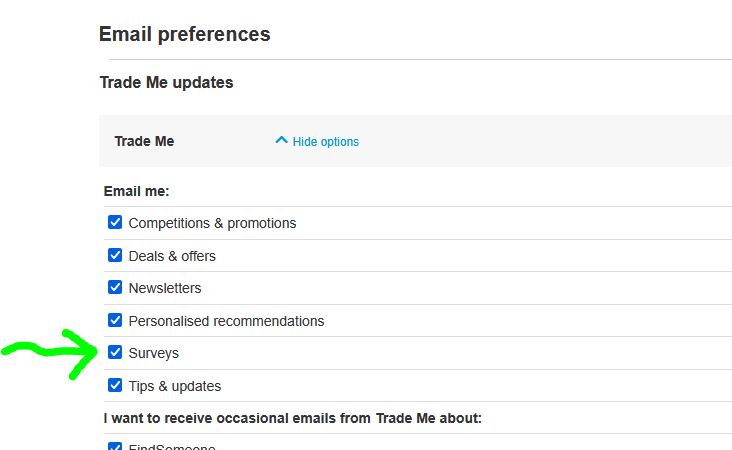Deselect the Tips & updates checkbox
Image resolution: width=732 pixels, height=450 pixels.
115,386
